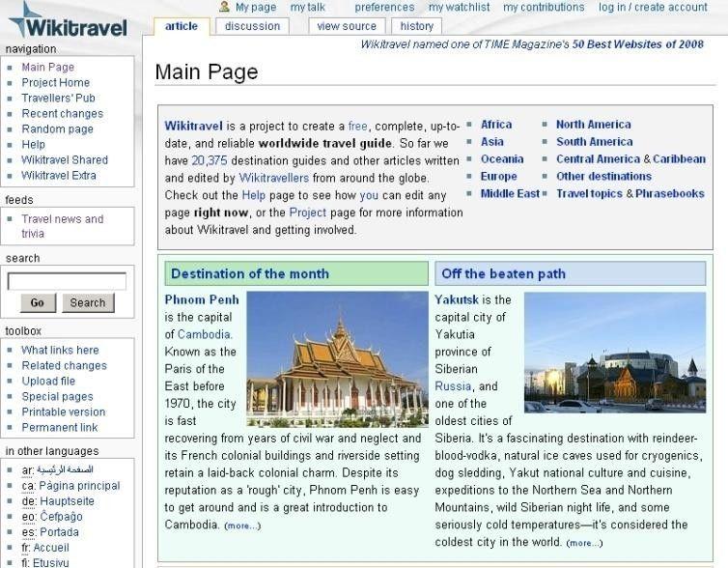Open Catalan Pàgina principal
Viewport: 728px width, 568px height.
pyautogui.click(x=79, y=485)
